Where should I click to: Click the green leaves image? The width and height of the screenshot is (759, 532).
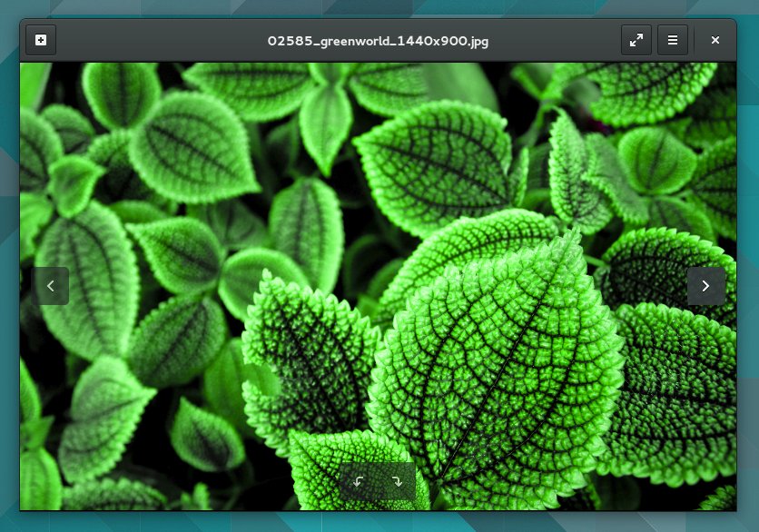pyautogui.click(x=378, y=286)
